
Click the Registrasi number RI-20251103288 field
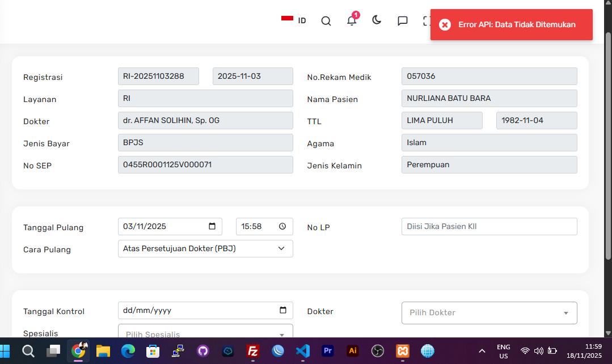pyautogui.click(x=158, y=76)
